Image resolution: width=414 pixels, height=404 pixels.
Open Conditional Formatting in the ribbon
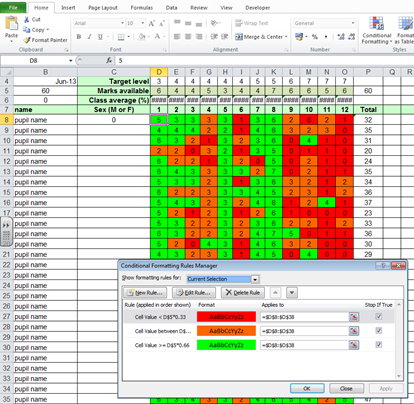pos(377,30)
